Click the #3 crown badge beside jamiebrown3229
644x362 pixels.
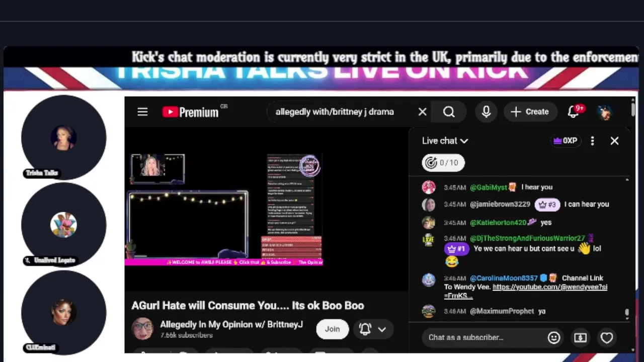547,205
